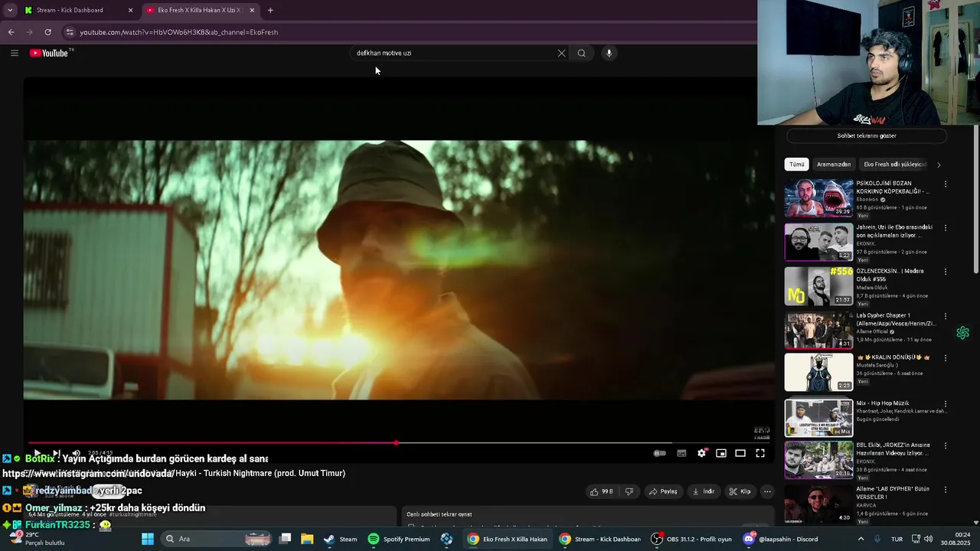Open the YouTube guide hamburger menu
Viewport: 980px width, 551px height.
[x=14, y=53]
